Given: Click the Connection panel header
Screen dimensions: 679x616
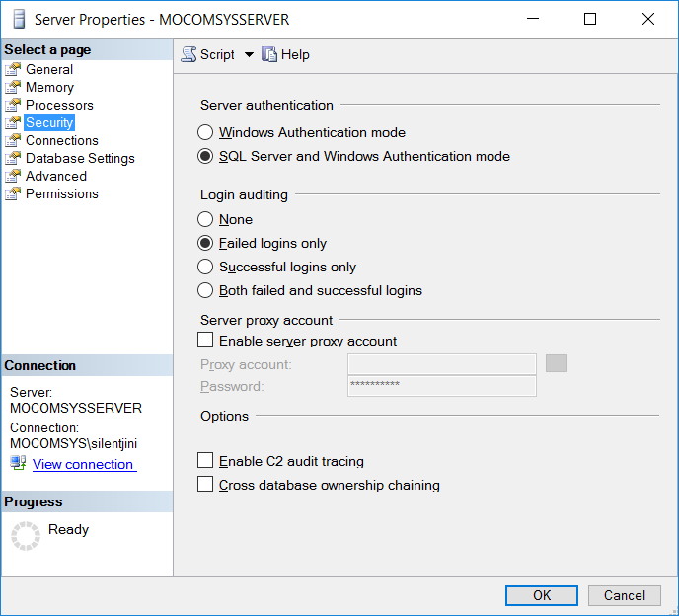Looking at the screenshot, I should tap(87, 365).
